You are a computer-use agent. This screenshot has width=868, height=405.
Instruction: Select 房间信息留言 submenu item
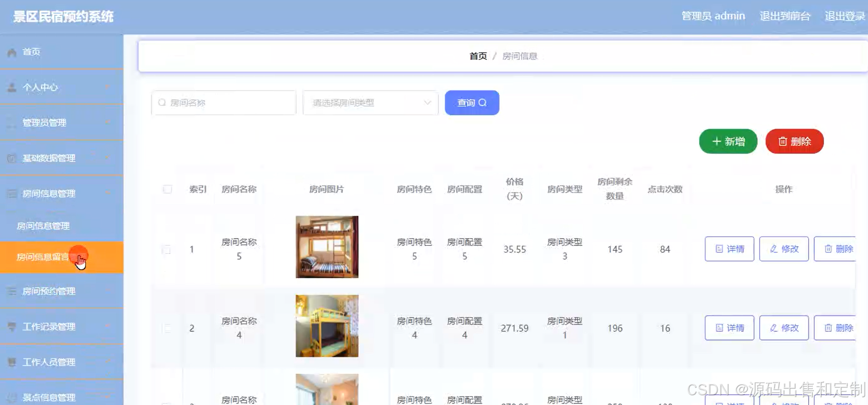click(61, 257)
